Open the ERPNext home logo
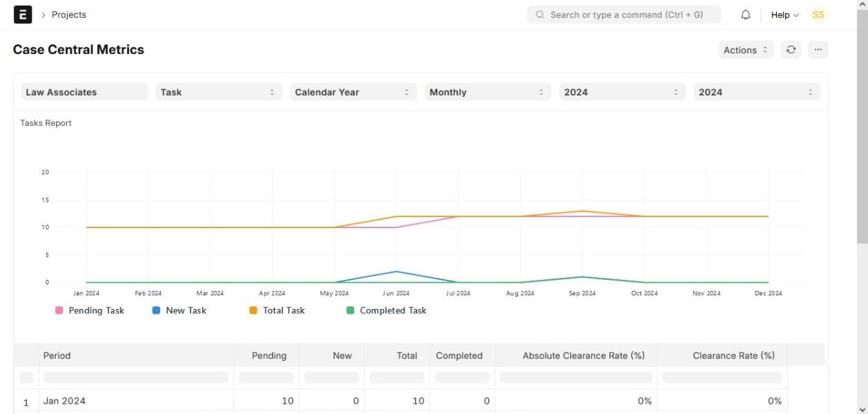The height and width of the screenshot is (414, 868). (23, 15)
